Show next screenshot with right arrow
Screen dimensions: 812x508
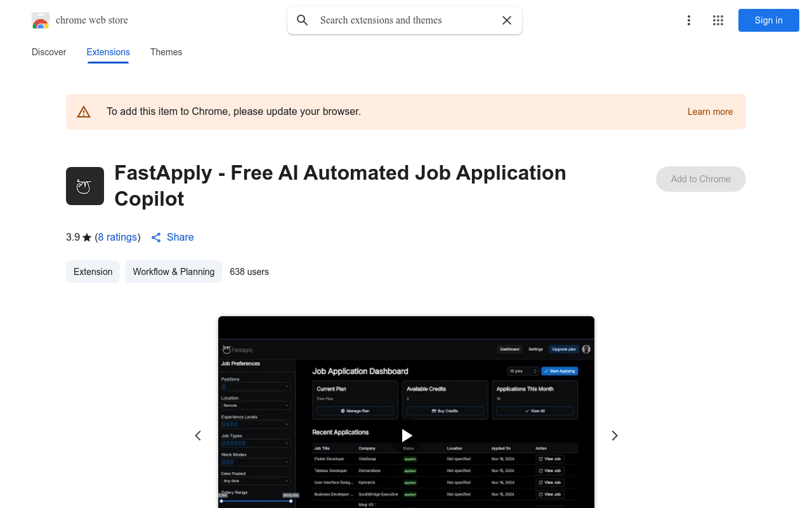[x=614, y=436]
